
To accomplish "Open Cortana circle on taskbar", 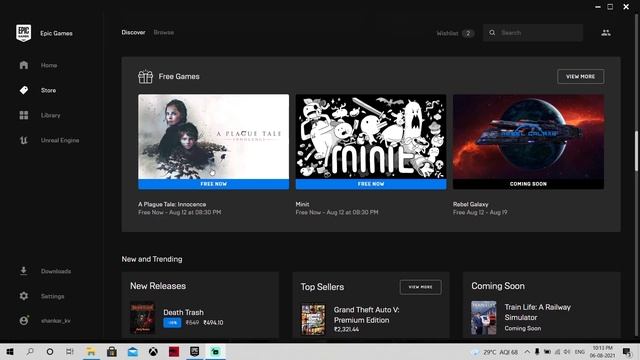I will click(50, 351).
